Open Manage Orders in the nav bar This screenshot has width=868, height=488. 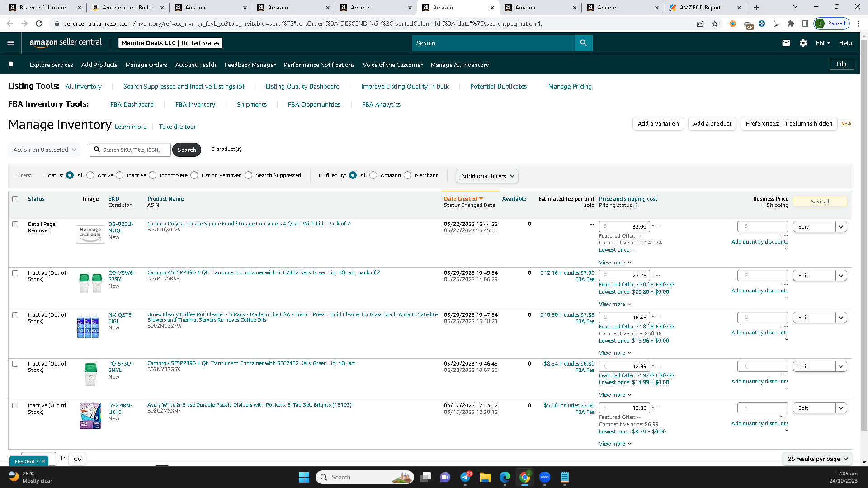(x=146, y=65)
